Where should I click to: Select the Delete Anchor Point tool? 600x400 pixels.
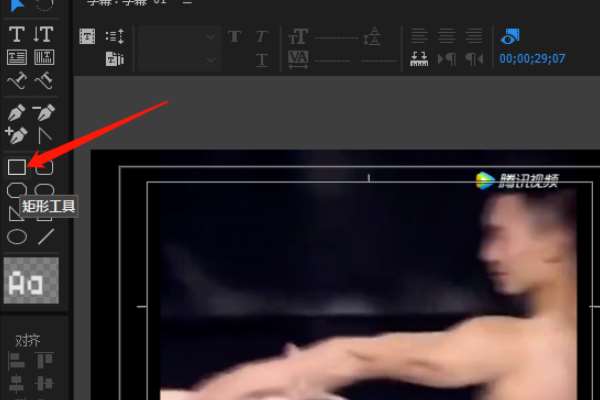(44, 113)
